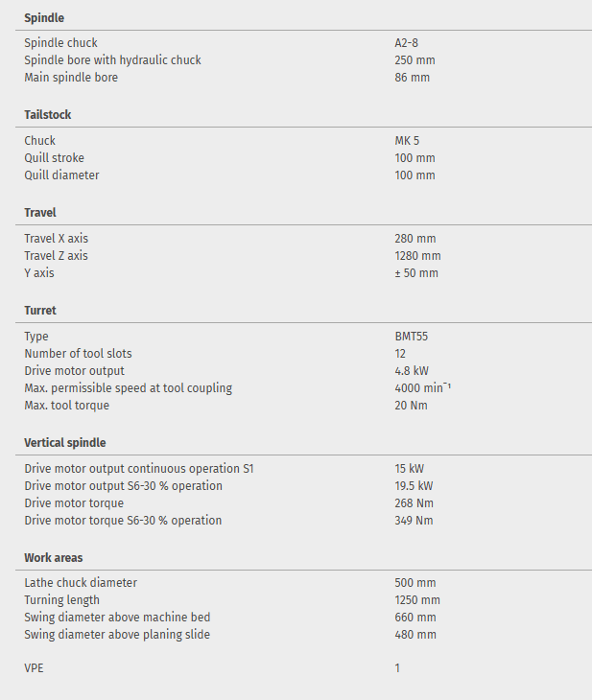Click the ± 50 mm Y axis value
592x700 pixels.
(416, 273)
